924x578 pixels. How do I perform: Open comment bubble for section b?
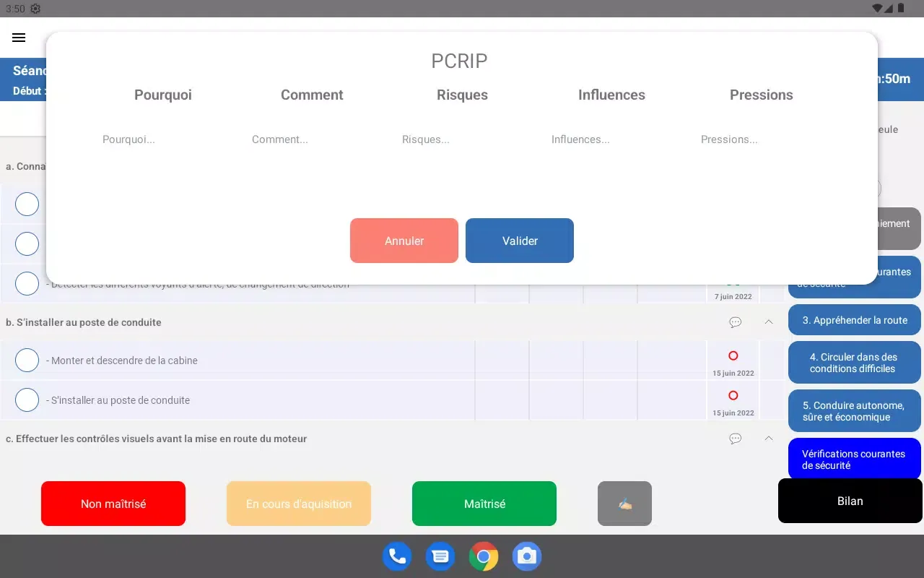tap(735, 322)
